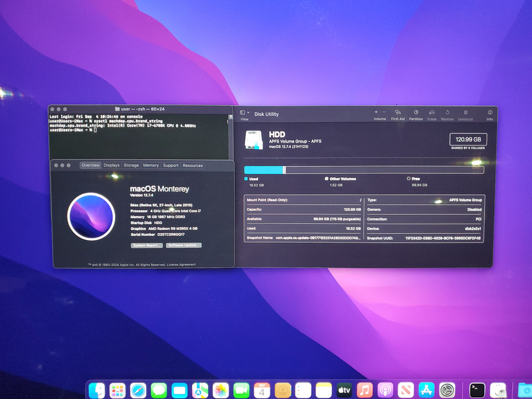Screen dimensions: 532x399
Task: Open FaceTime from the Dock
Action: click(x=241, y=390)
